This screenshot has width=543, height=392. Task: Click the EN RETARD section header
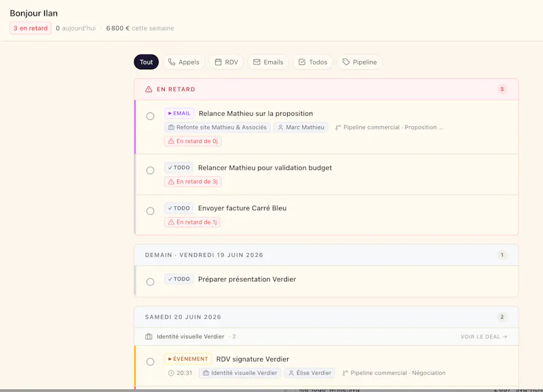coord(326,90)
